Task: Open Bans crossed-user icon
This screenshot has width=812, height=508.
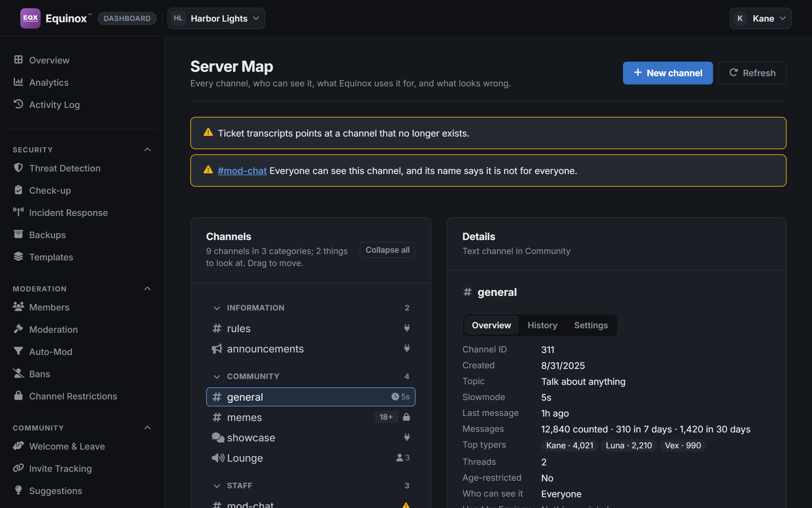Action: click(18, 373)
